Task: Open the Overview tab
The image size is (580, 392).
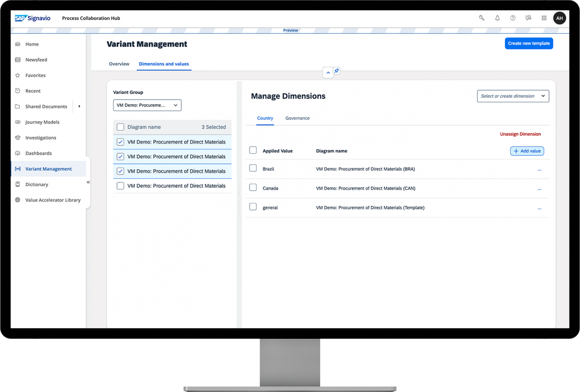Action: 119,63
